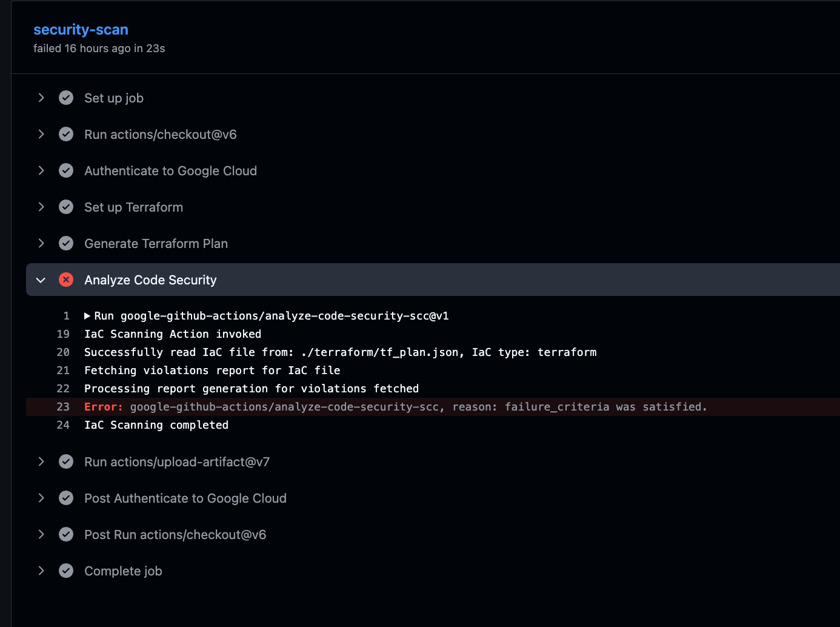Expand the Post Authenticate to Google Cloud chevron
The image size is (840, 627).
(41, 498)
